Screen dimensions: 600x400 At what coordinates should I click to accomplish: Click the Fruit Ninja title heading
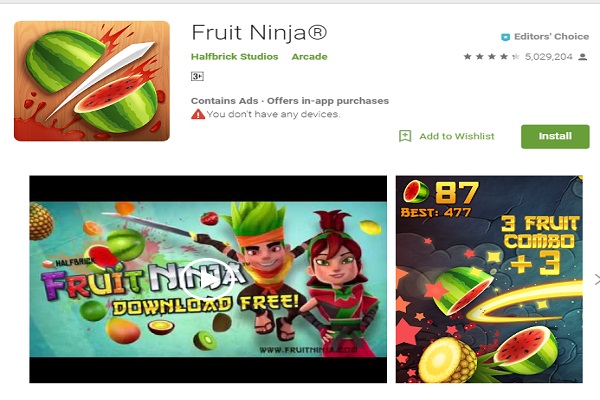click(x=259, y=33)
